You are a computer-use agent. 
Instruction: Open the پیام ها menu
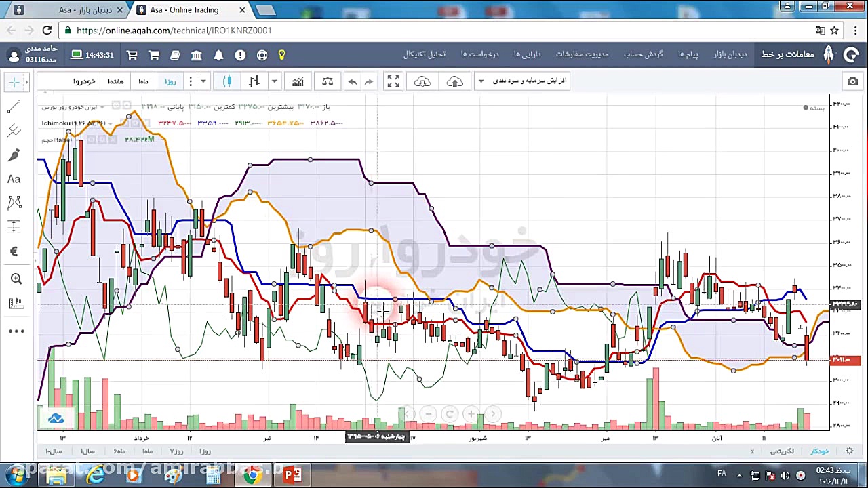[688, 54]
